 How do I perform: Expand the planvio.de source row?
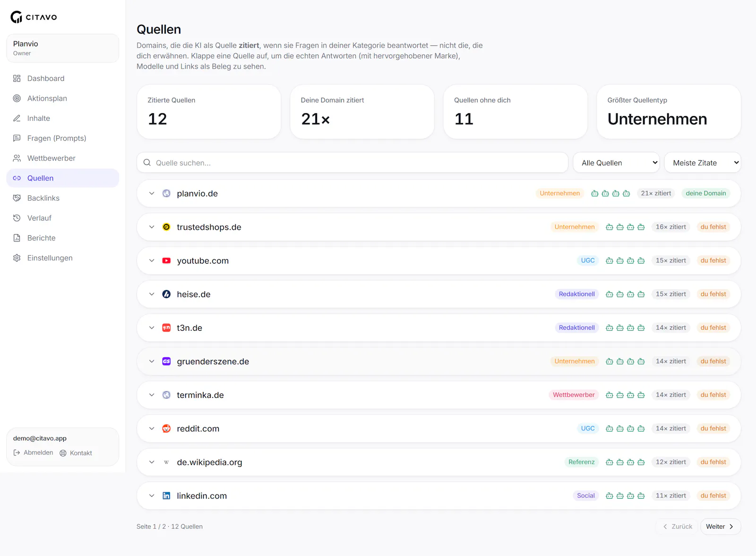(152, 193)
